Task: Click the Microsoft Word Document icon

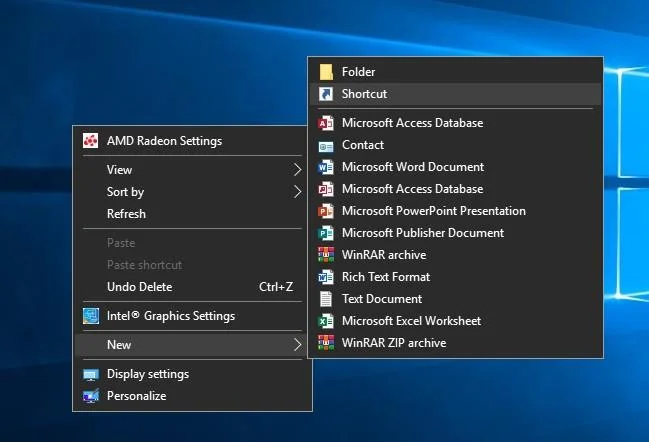Action: coord(326,167)
